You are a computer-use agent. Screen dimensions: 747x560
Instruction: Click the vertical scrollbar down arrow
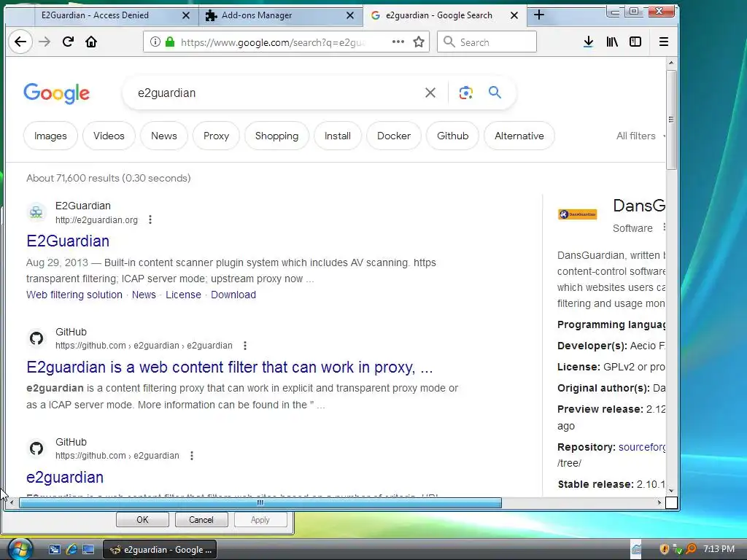coord(671,491)
